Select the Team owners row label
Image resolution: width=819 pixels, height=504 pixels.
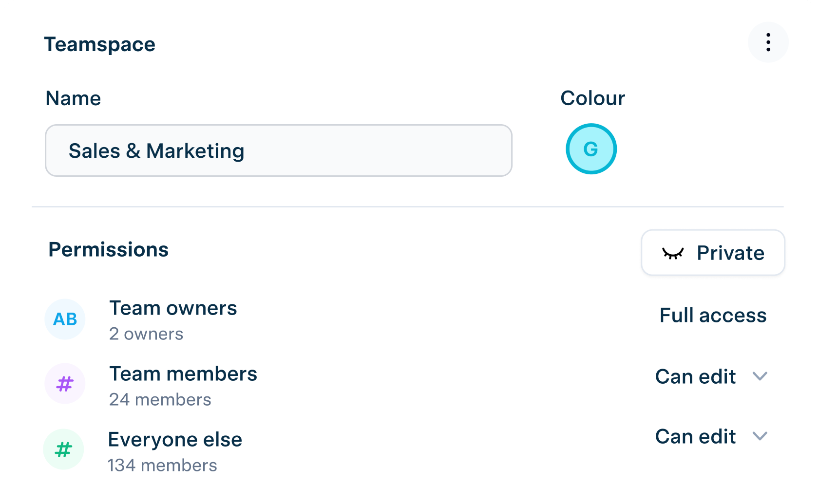pyautogui.click(x=173, y=308)
